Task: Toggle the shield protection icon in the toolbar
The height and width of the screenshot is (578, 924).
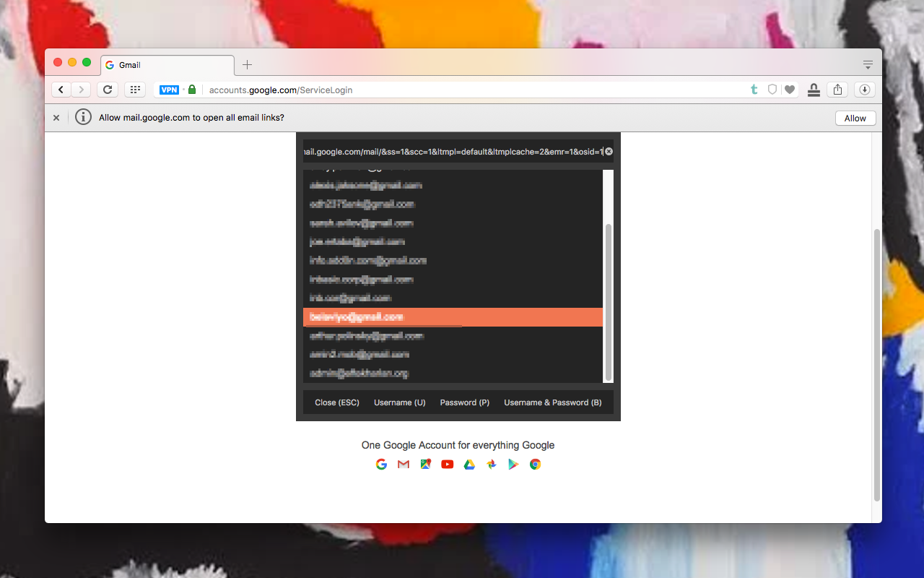Action: click(772, 89)
